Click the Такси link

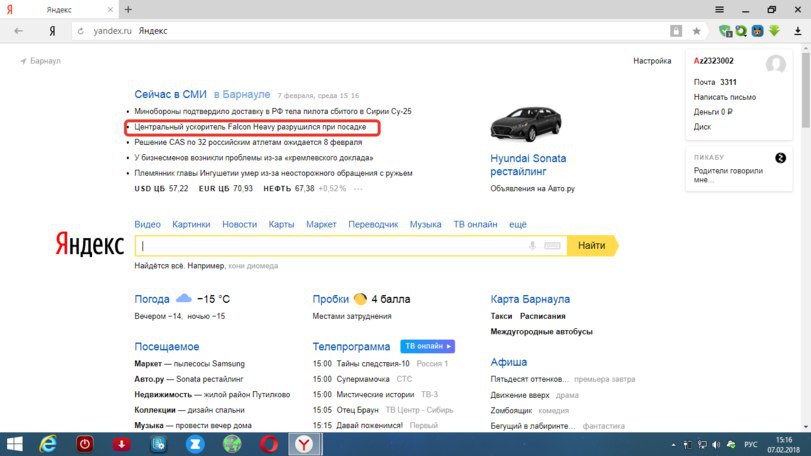[x=501, y=316]
